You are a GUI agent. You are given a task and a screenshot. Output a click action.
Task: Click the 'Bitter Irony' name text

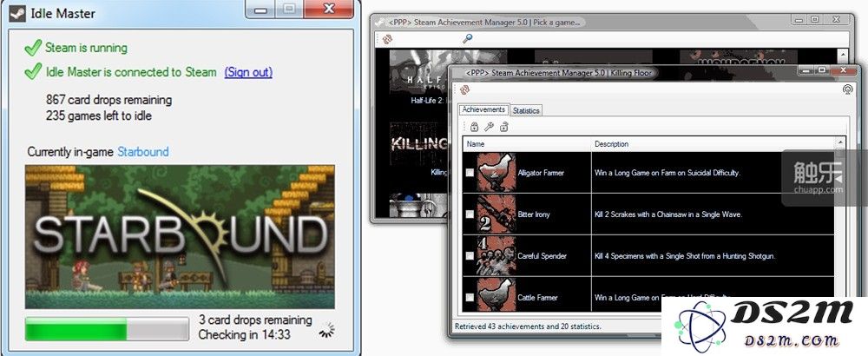[x=534, y=214]
